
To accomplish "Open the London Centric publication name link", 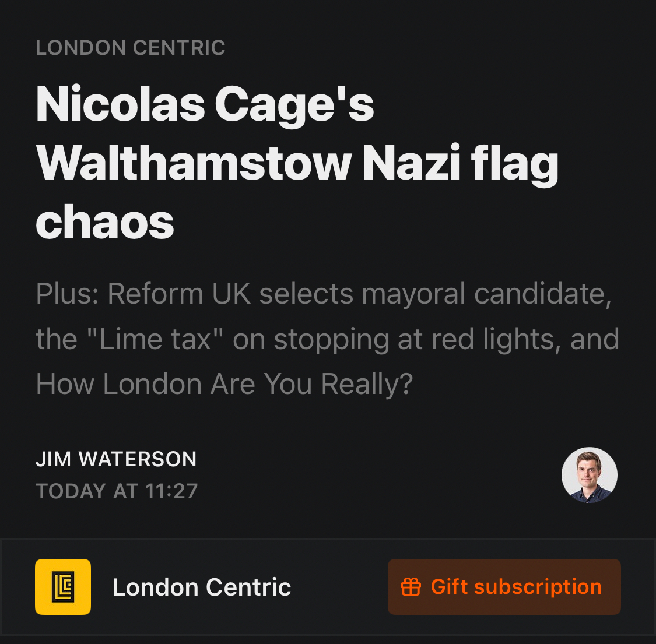I will [x=202, y=587].
